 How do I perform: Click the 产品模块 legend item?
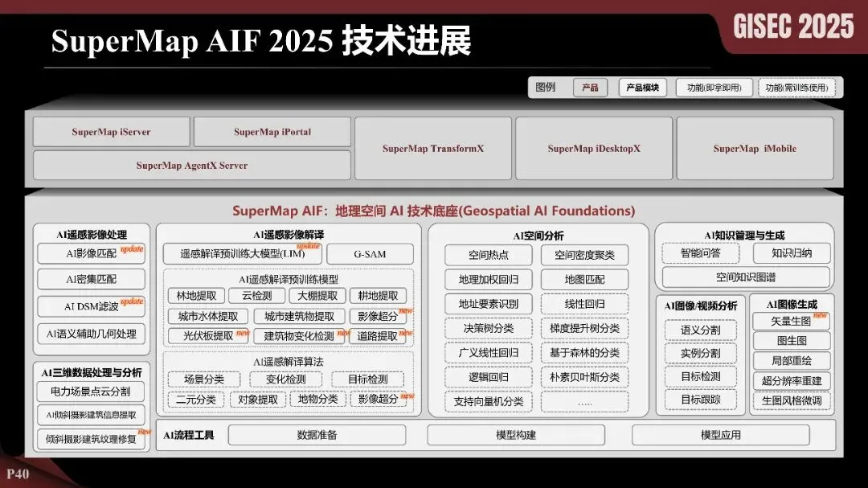643,88
